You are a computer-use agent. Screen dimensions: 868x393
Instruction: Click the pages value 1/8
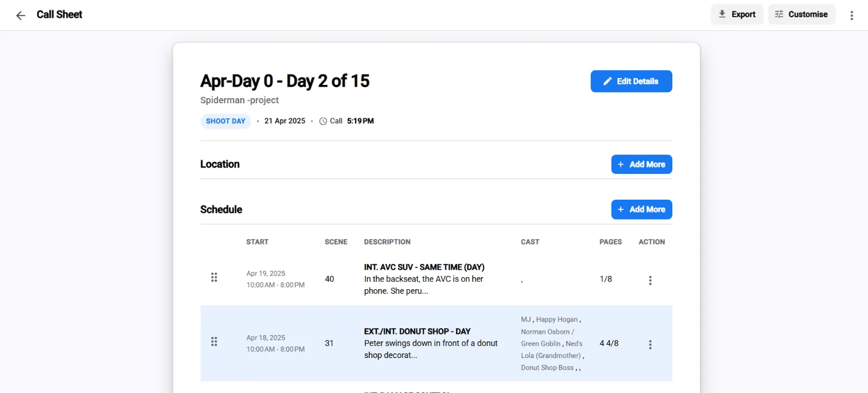pyautogui.click(x=606, y=279)
